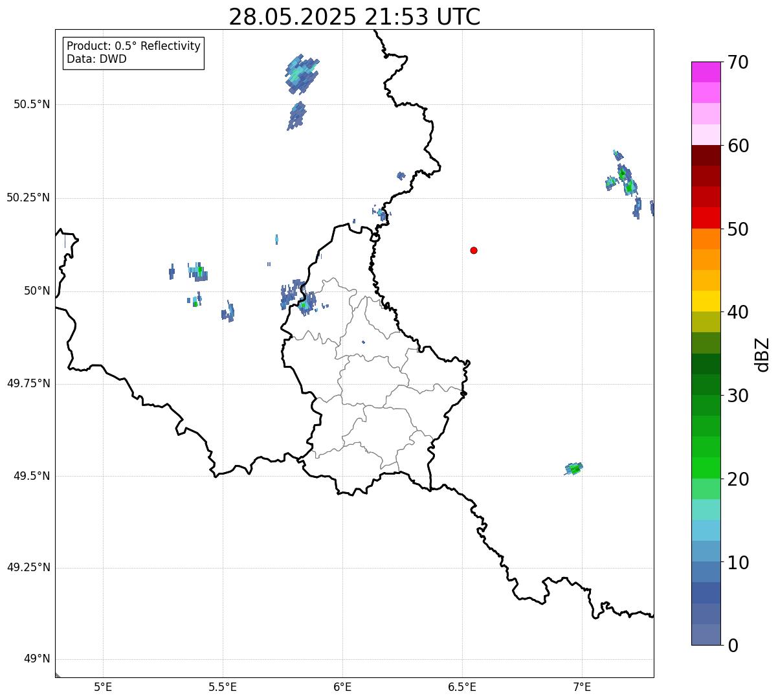Click the colorbar tick label 50

pos(738,229)
